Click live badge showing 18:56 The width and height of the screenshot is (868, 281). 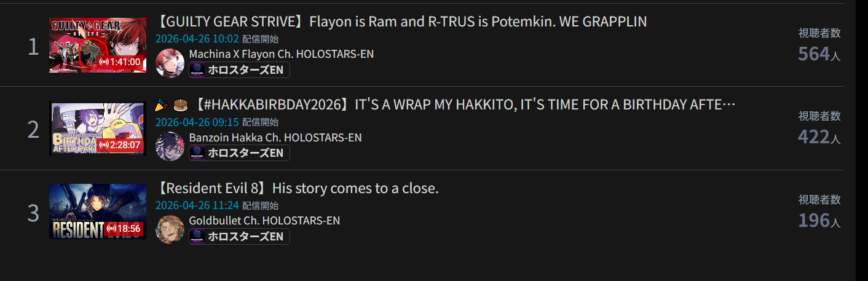[124, 229]
